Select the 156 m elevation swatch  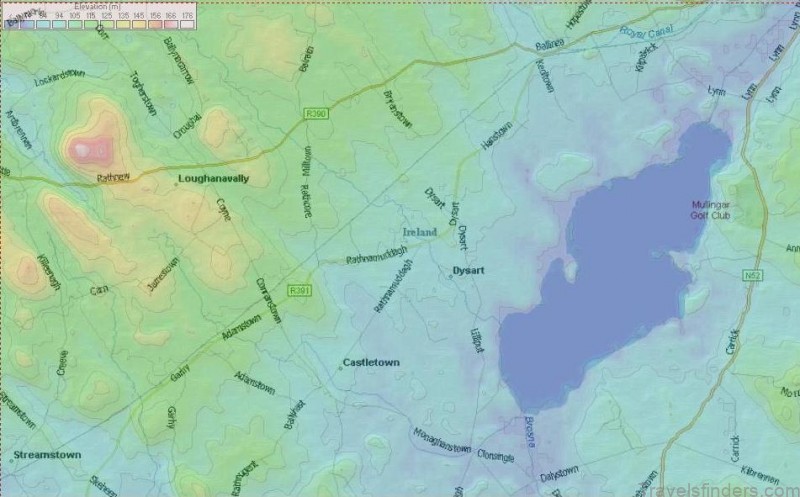(155, 24)
